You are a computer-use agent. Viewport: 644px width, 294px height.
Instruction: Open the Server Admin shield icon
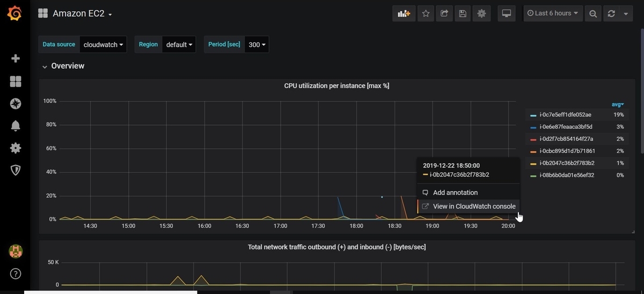click(x=16, y=170)
